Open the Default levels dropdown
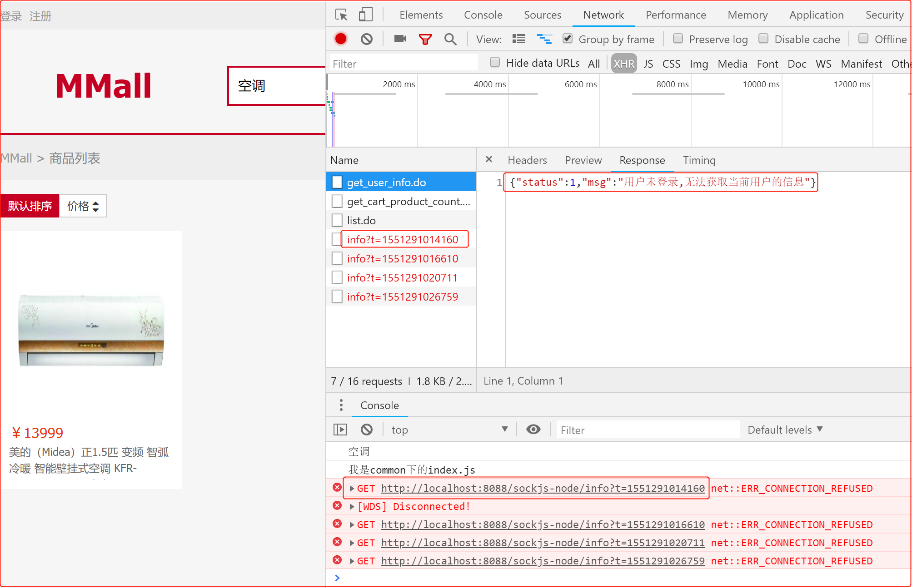 click(785, 430)
